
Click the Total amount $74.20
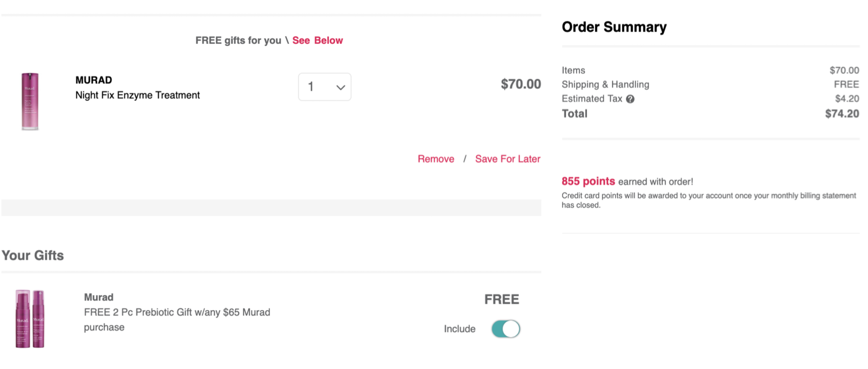pos(842,114)
